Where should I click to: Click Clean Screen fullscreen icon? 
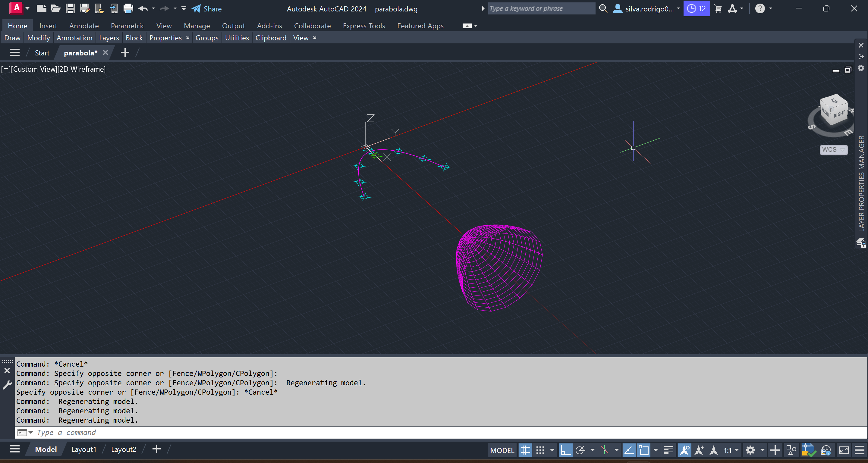[844, 450]
